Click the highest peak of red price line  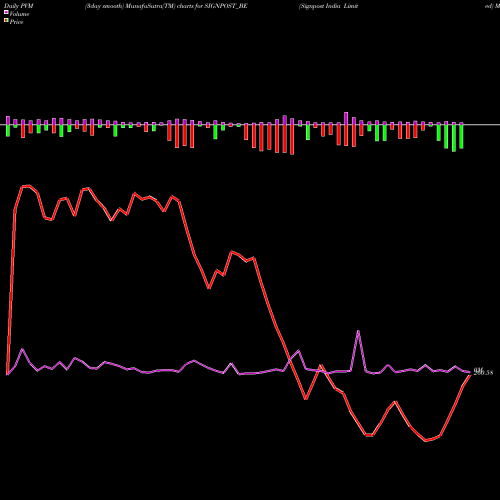(29, 186)
